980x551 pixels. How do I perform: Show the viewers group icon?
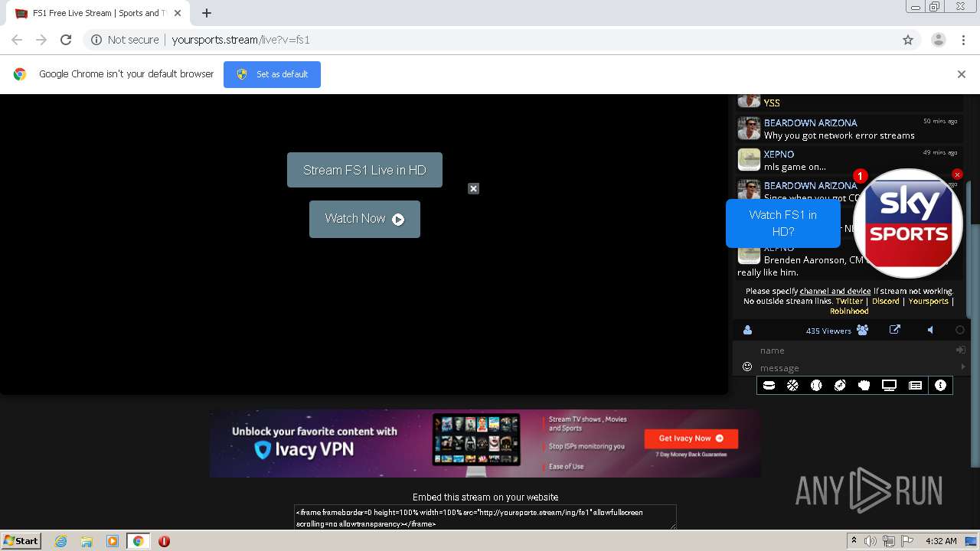tap(863, 331)
